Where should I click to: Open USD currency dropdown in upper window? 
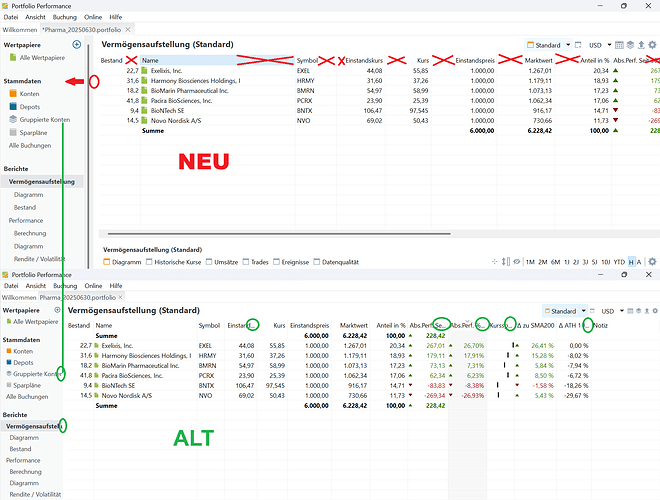click(x=609, y=45)
